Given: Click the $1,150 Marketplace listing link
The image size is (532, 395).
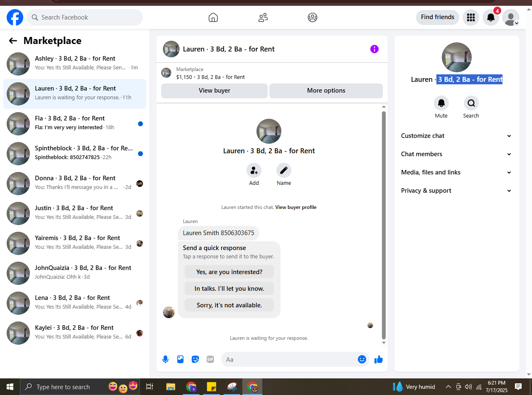Looking at the screenshot, I should coord(210,77).
